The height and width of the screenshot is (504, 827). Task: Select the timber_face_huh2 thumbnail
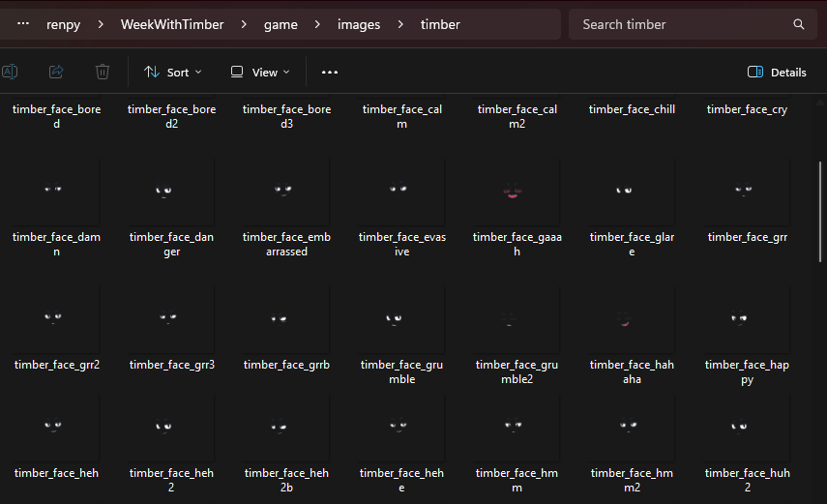point(747,428)
